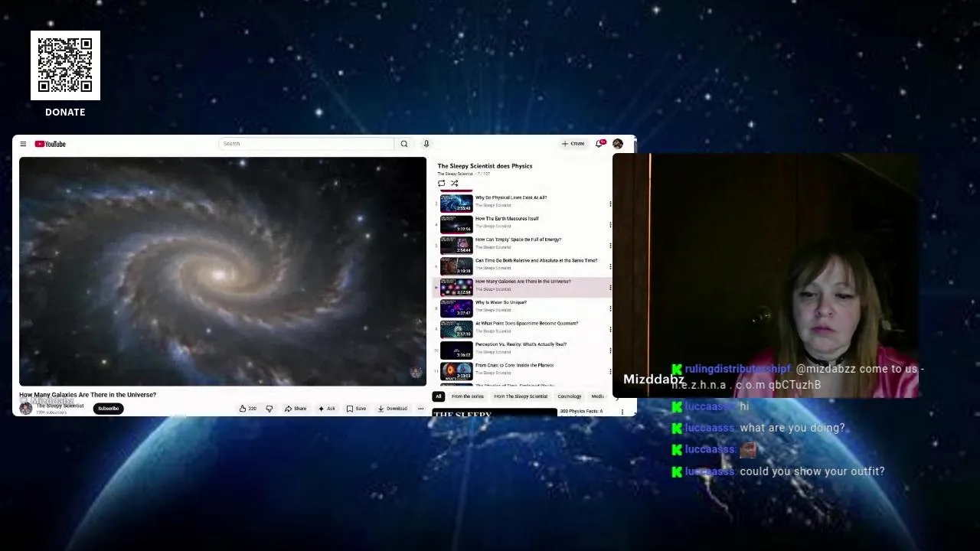Image resolution: width=980 pixels, height=551 pixels.
Task: Select the 'Media' filter chip
Action: pyautogui.click(x=598, y=396)
